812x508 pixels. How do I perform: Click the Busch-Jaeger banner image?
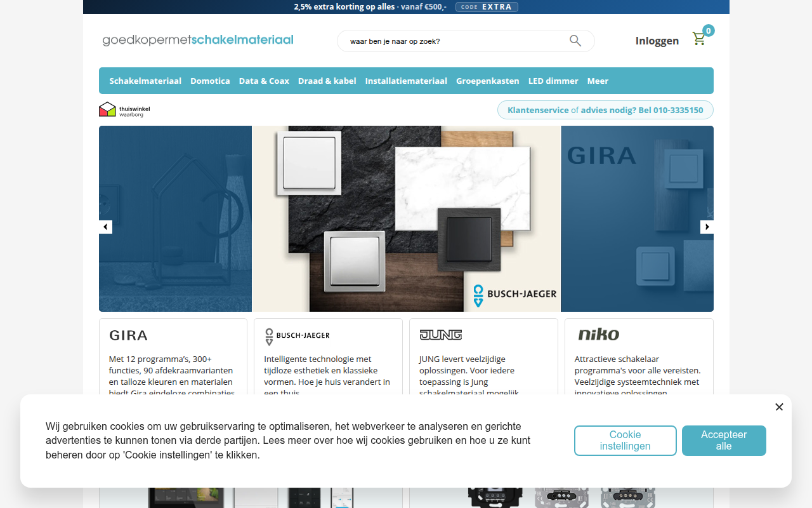coord(407,218)
